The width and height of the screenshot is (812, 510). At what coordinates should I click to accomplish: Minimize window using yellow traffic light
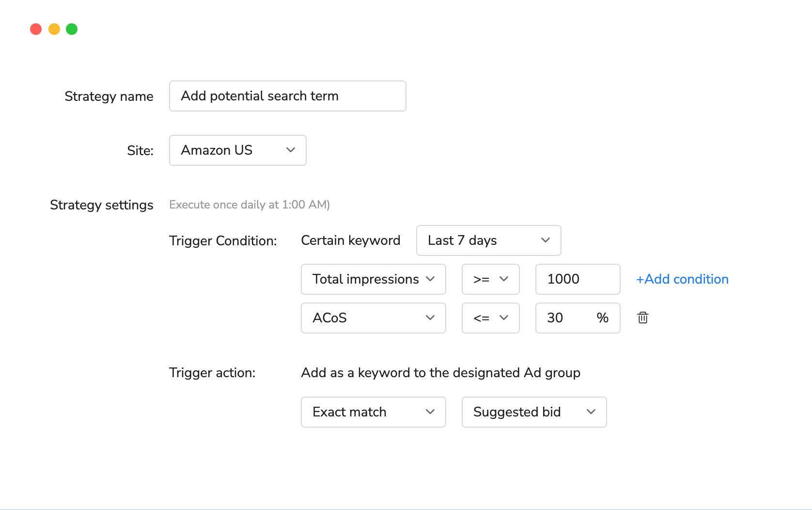tap(54, 29)
